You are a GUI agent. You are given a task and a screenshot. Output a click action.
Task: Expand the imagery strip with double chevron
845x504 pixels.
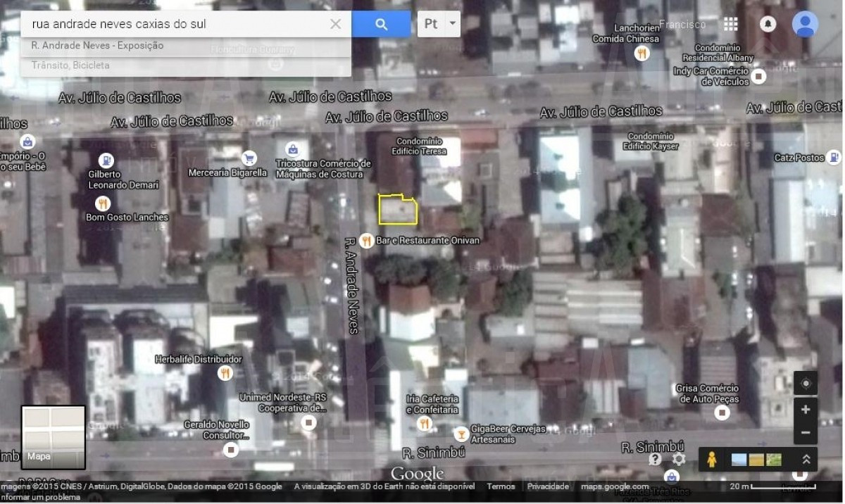pyautogui.click(x=806, y=460)
